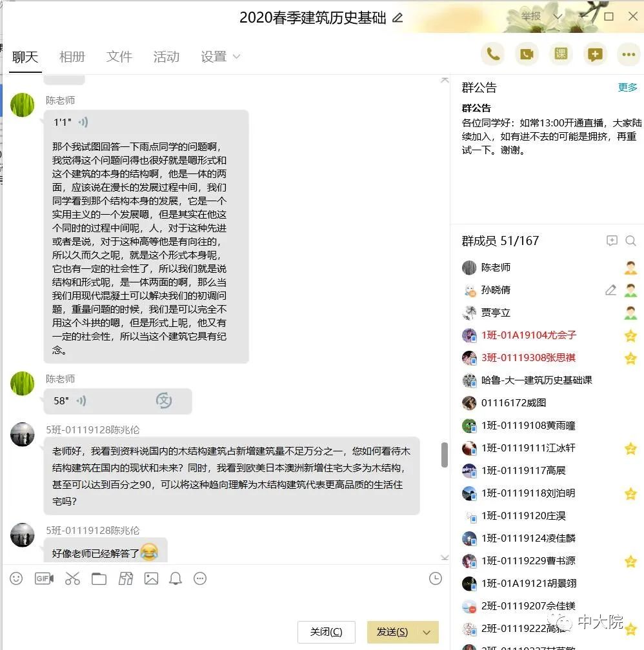Play the 1'1" voice message
This screenshot has height=650, width=644.
pos(83,122)
